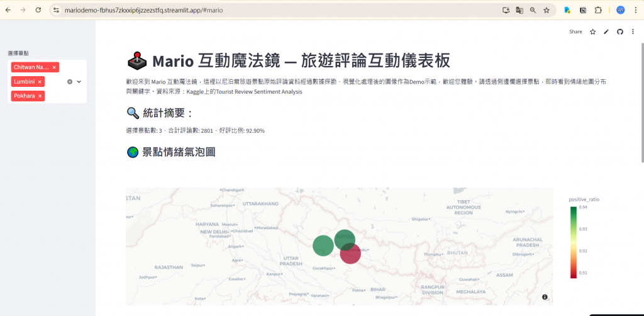Click the Shigatse city label on map
Screen dimensions: 644x316
pos(420,220)
